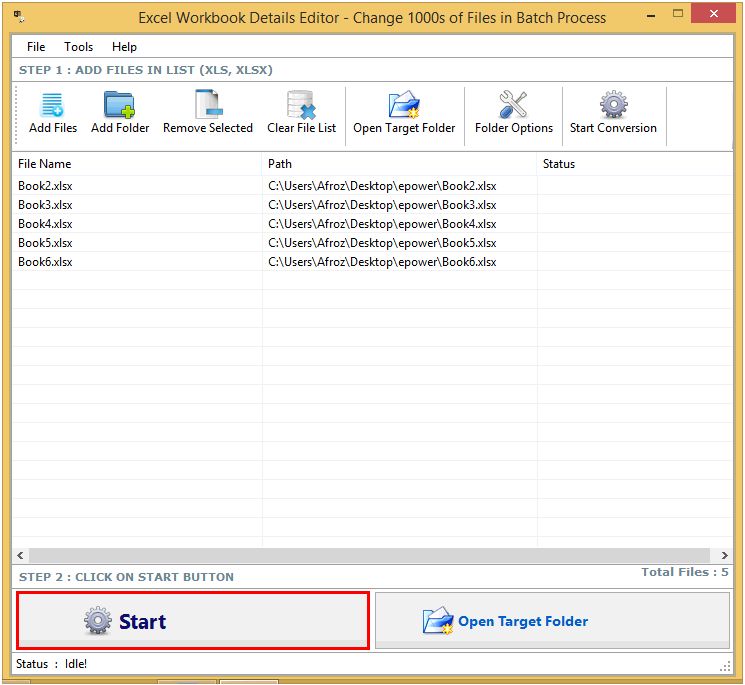
Task: Click the Total Files : 5 label
Action: (x=685, y=572)
